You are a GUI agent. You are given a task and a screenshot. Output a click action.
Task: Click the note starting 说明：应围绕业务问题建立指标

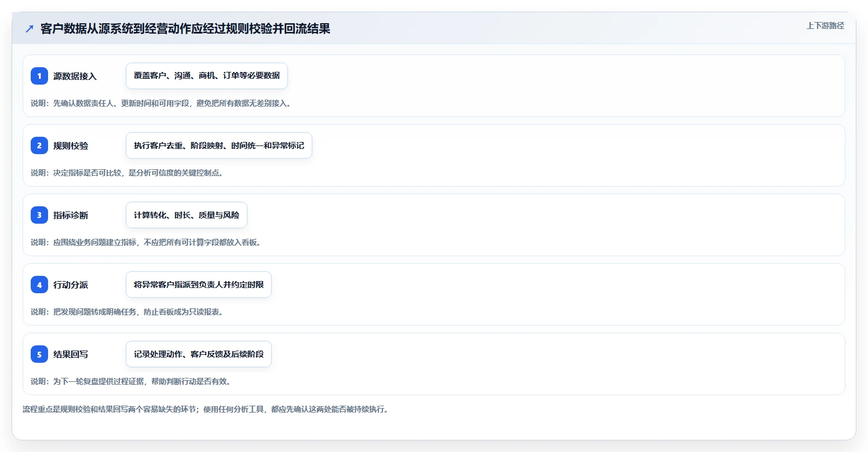[x=146, y=242]
